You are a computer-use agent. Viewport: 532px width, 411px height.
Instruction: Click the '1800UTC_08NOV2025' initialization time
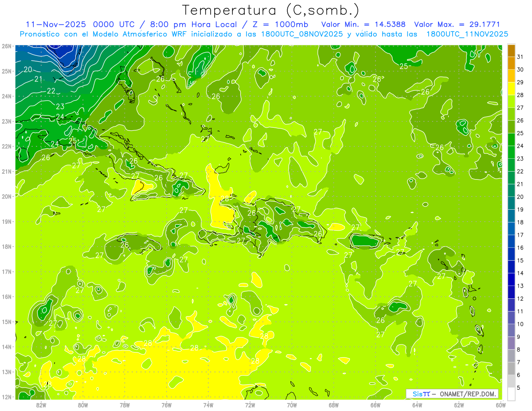tap(302, 34)
